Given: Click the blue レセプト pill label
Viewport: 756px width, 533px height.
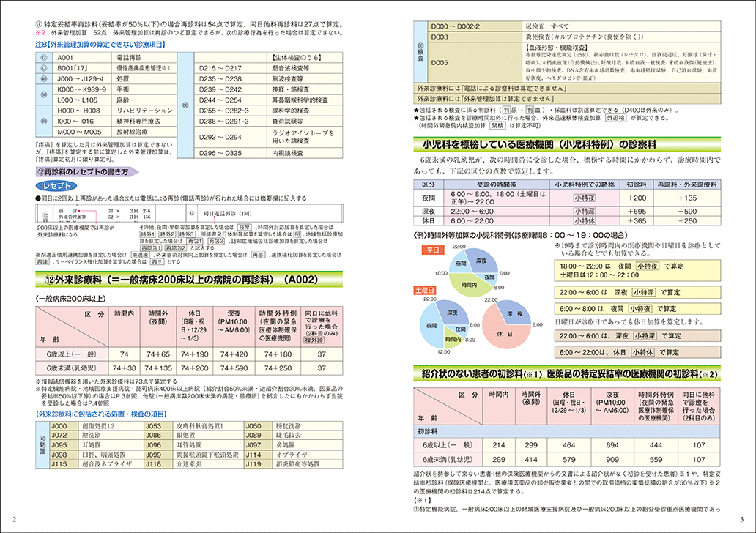Looking at the screenshot, I should click(x=56, y=186).
